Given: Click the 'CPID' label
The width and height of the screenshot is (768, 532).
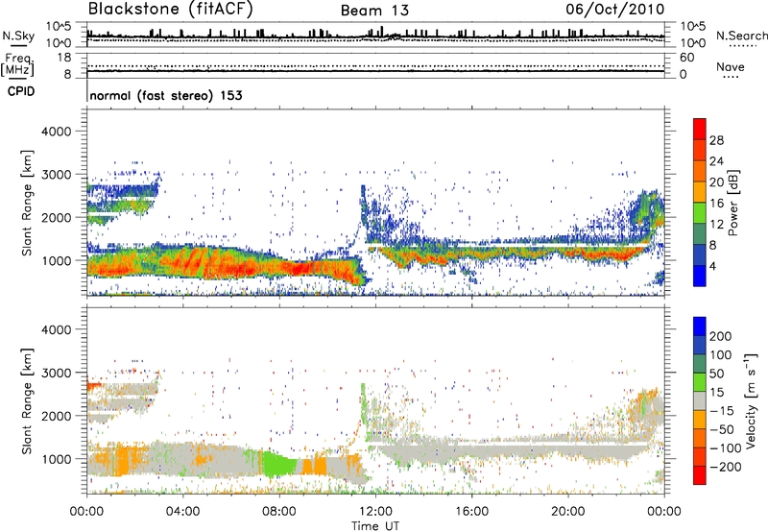Looking at the screenshot, I should pyautogui.click(x=21, y=91).
